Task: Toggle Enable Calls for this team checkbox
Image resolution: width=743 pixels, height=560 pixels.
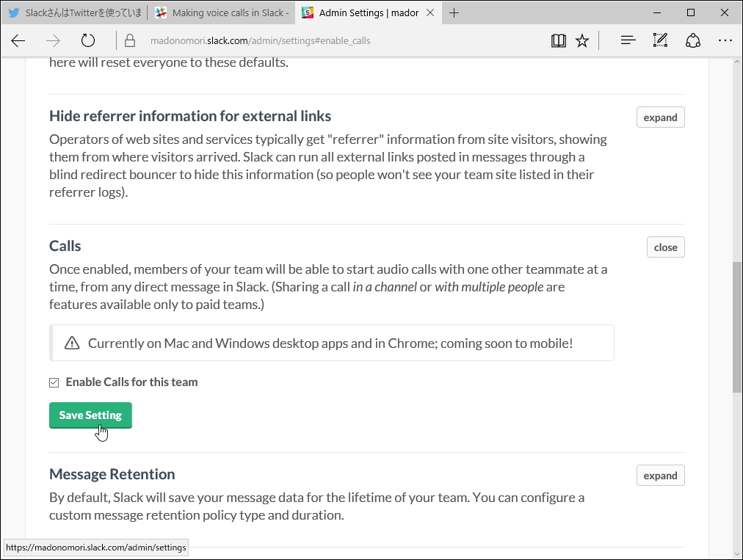Action: [54, 382]
